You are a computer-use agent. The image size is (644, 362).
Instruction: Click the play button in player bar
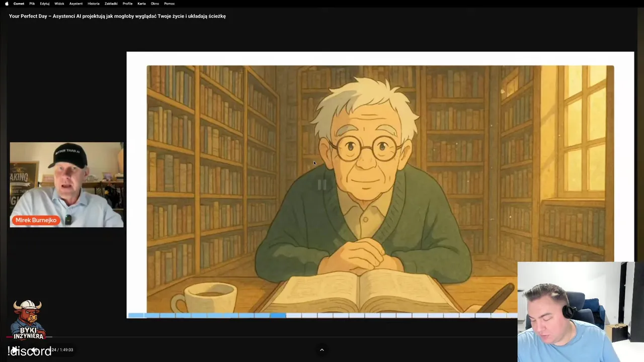tap(15, 349)
